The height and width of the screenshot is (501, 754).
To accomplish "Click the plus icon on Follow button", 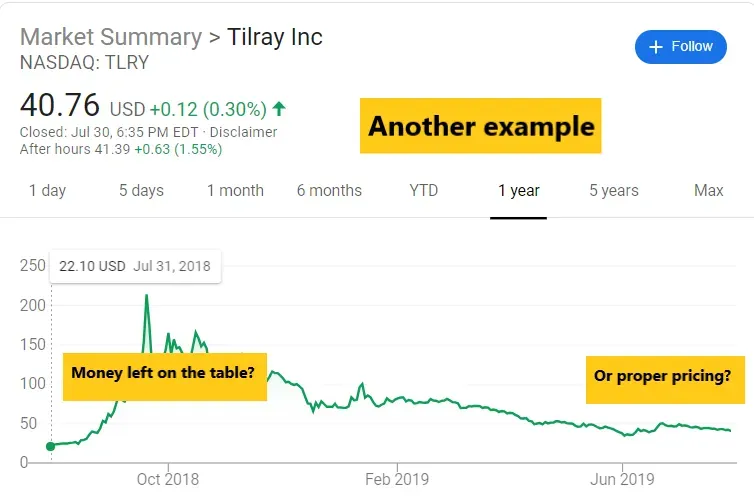I will pyautogui.click(x=656, y=47).
